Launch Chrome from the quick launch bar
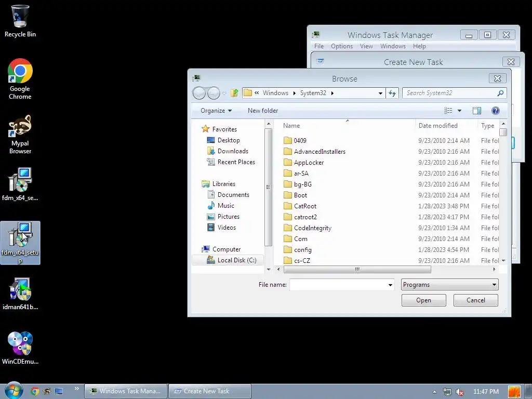The height and width of the screenshot is (399, 532). [x=35, y=391]
